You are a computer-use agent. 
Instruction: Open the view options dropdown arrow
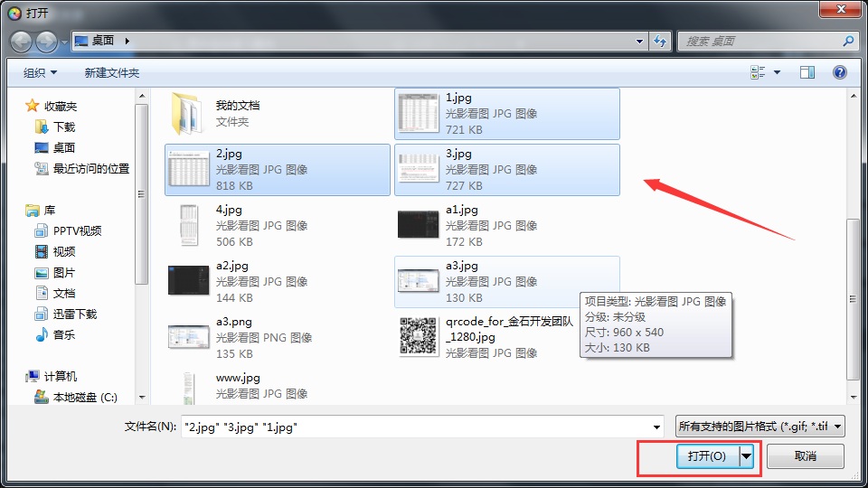click(777, 72)
